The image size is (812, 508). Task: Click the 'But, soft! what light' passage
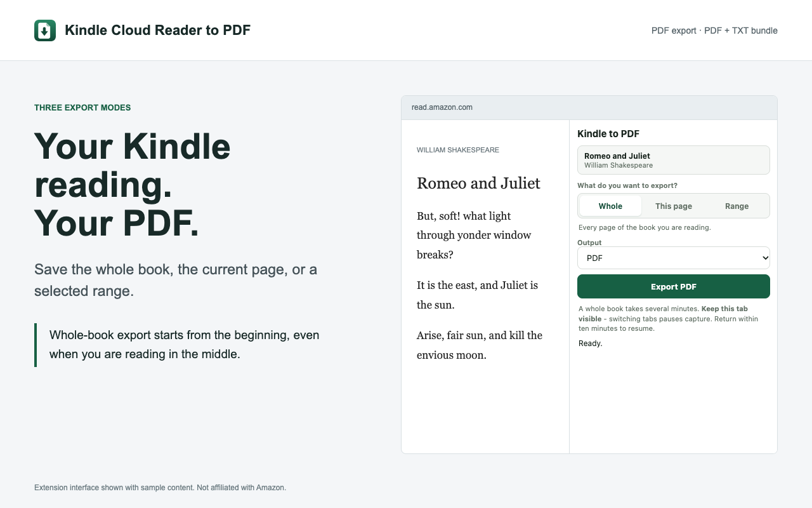[474, 235]
